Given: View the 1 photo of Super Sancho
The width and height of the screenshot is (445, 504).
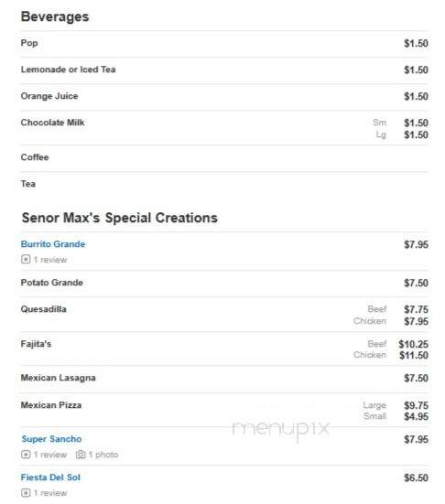Looking at the screenshot, I should point(103,455).
